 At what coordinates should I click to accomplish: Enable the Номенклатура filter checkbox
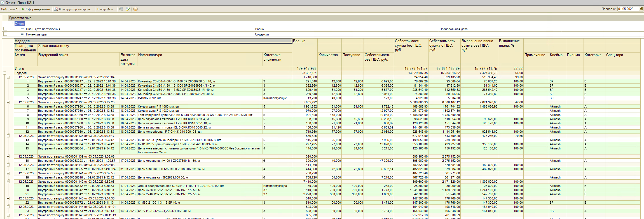[x=5, y=34]
